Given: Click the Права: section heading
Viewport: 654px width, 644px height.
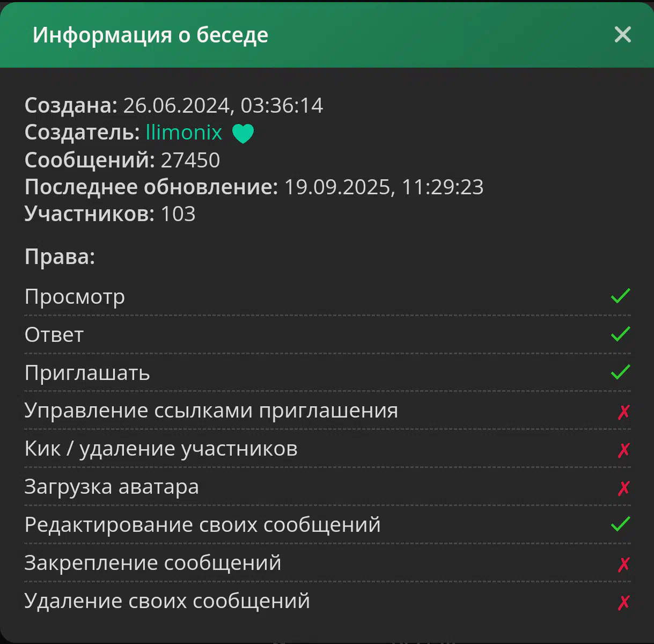Looking at the screenshot, I should click(x=60, y=257).
